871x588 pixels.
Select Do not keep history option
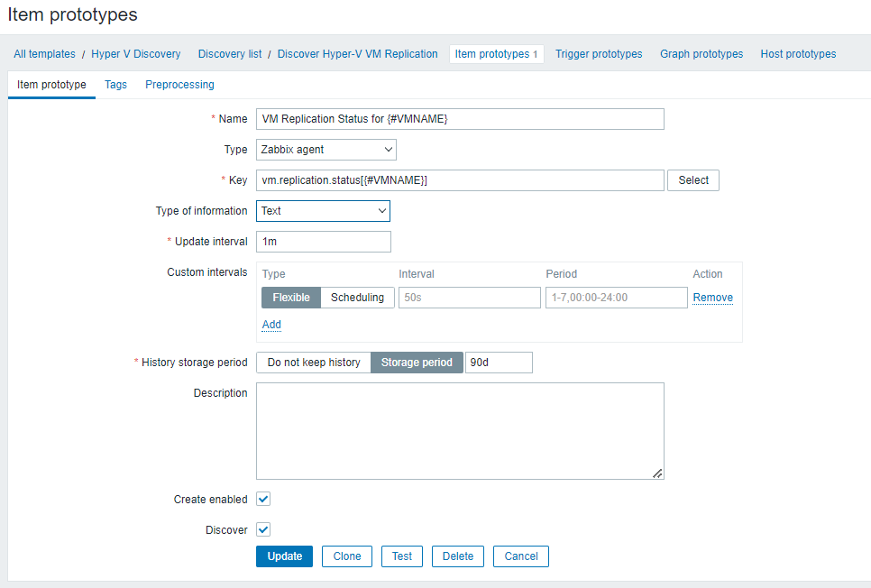click(314, 363)
